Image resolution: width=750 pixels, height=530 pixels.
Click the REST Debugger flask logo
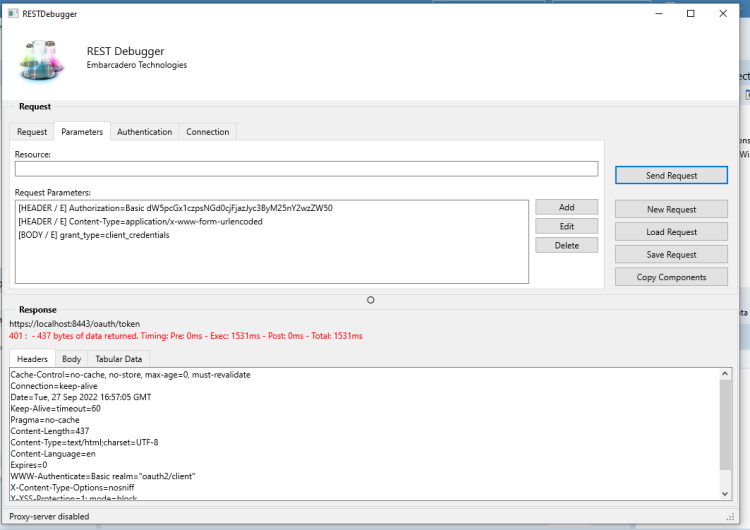click(42, 60)
